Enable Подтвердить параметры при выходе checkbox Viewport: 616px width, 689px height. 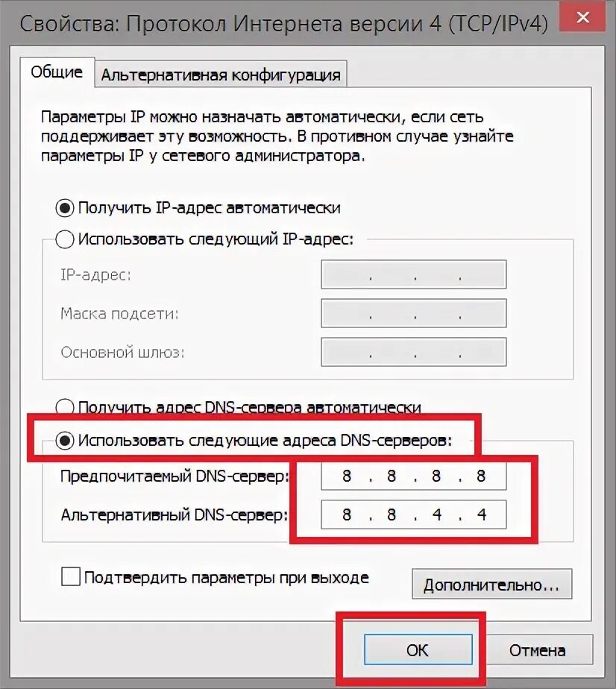coord(71,576)
